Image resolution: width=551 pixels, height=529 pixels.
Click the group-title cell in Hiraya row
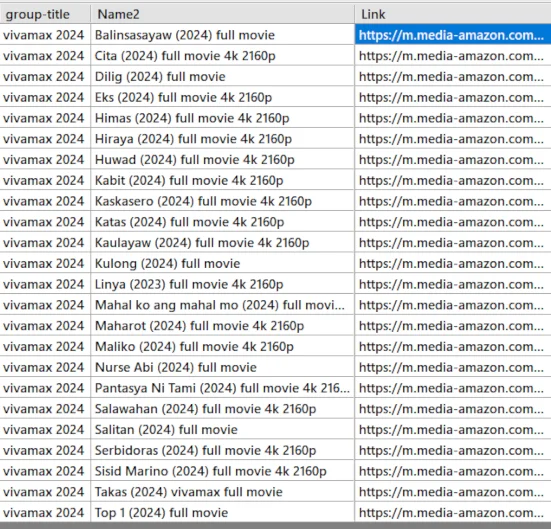45,138
